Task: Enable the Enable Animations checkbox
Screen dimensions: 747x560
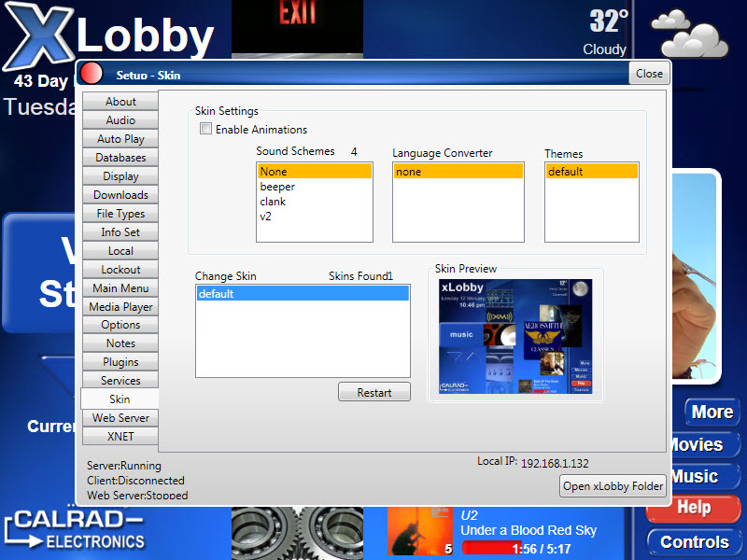Action: point(205,129)
